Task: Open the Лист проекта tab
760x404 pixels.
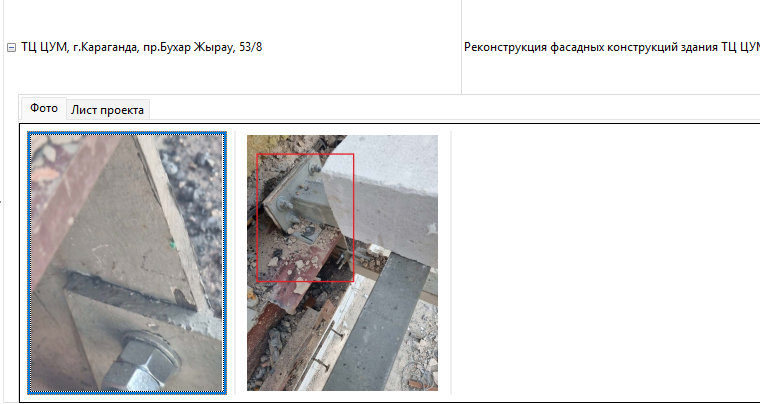Action: tap(108, 110)
